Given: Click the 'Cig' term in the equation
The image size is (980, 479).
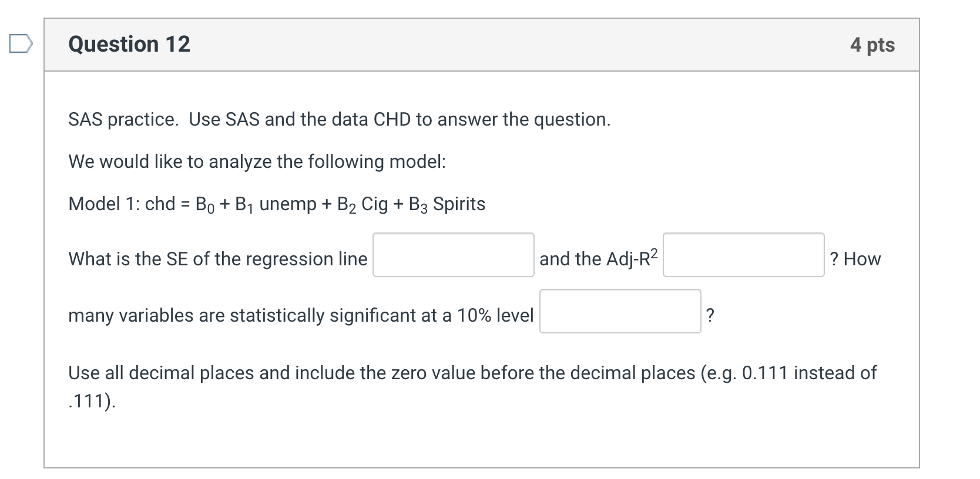Looking at the screenshot, I should click(374, 204).
